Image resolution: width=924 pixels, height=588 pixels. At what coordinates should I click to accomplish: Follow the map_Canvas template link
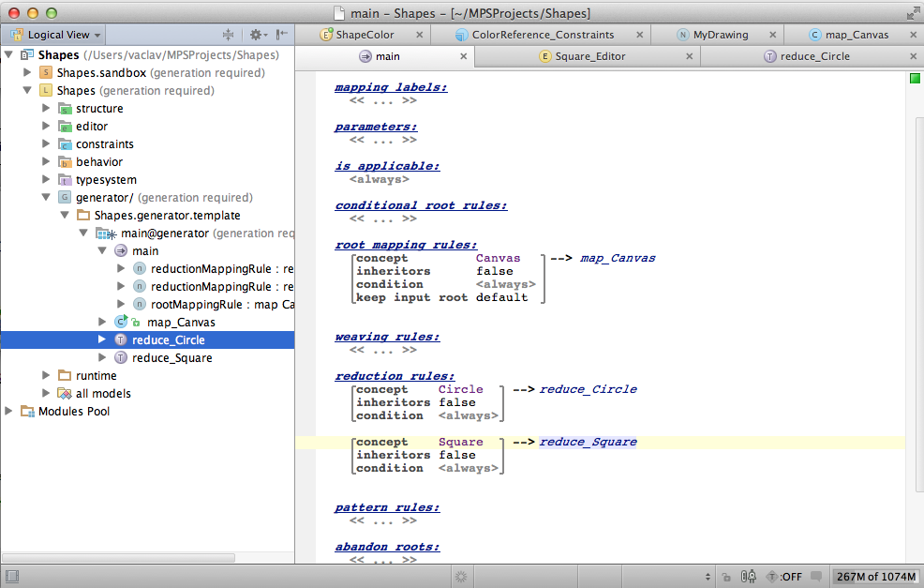[618, 258]
